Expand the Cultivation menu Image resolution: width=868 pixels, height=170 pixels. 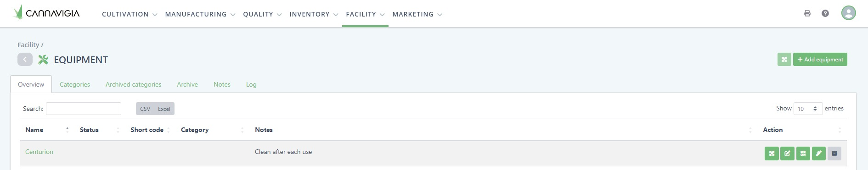[x=130, y=14]
